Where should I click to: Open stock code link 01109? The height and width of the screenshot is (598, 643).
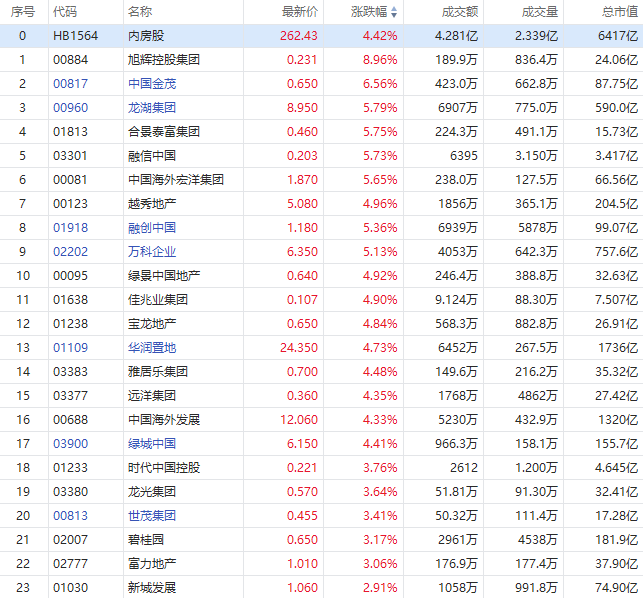coord(71,348)
